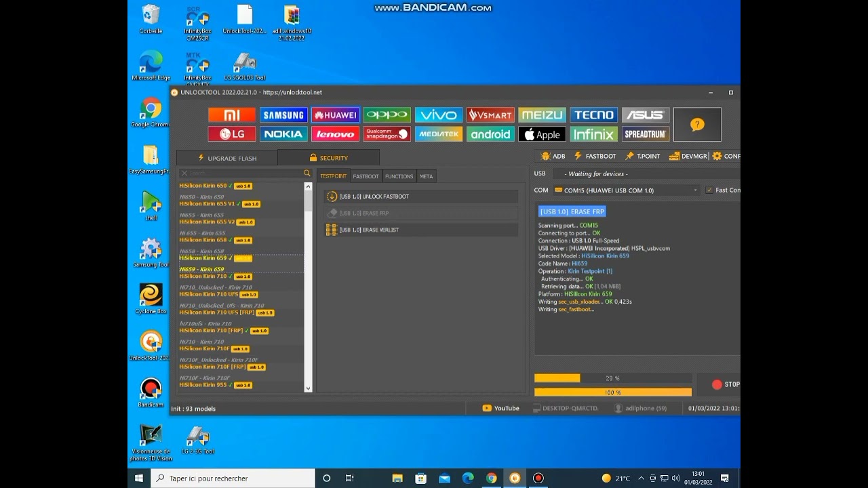Image resolution: width=868 pixels, height=488 pixels.
Task: Open the DEVMGR device manager button
Action: [688, 156]
